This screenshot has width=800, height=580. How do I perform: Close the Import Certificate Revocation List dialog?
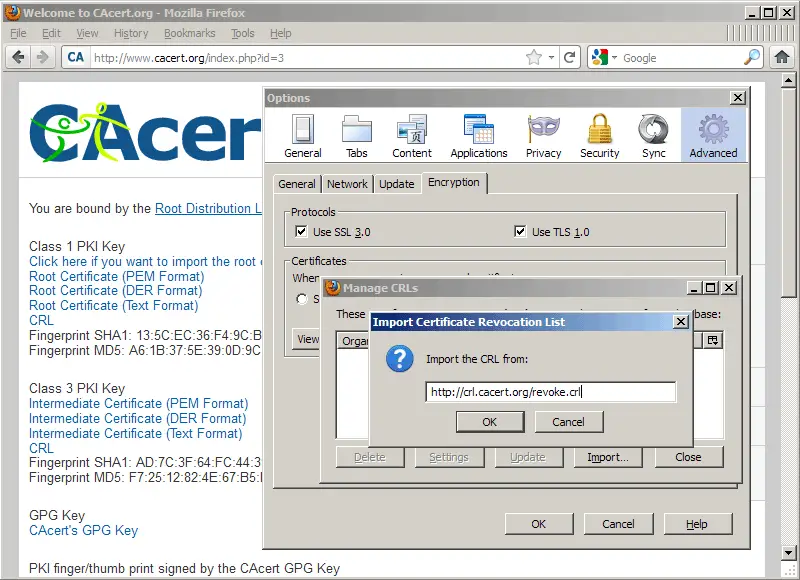point(681,321)
